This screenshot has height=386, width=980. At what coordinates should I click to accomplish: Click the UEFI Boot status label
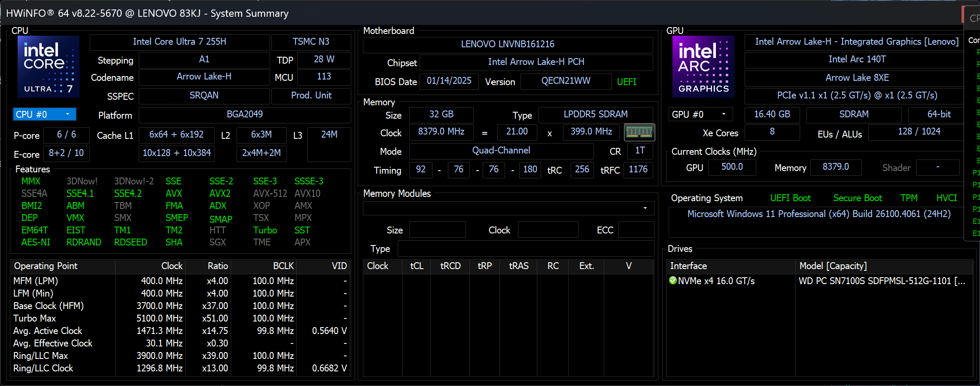[x=790, y=198]
